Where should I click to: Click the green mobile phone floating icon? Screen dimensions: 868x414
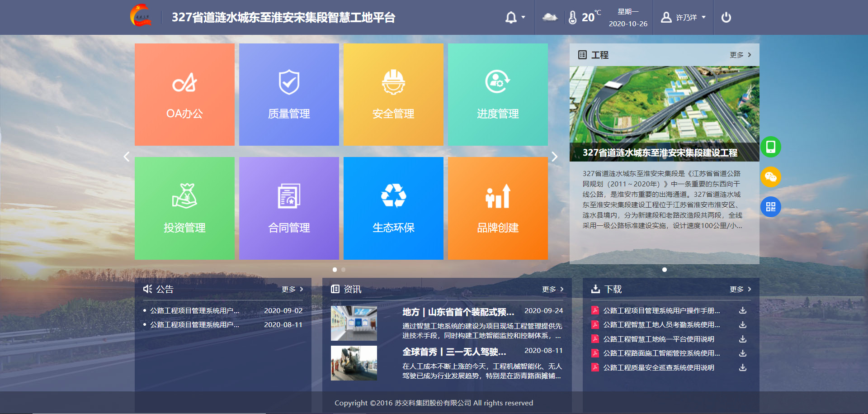coord(771,147)
